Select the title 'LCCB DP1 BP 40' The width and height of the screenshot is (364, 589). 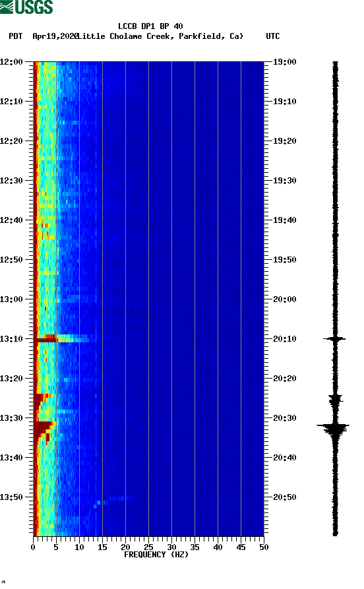150,26
